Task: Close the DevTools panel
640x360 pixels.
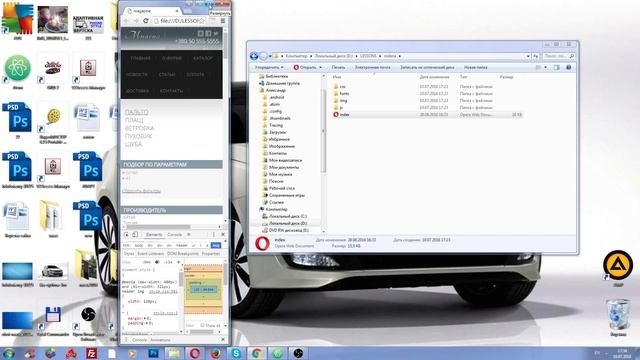Action: 223,235
